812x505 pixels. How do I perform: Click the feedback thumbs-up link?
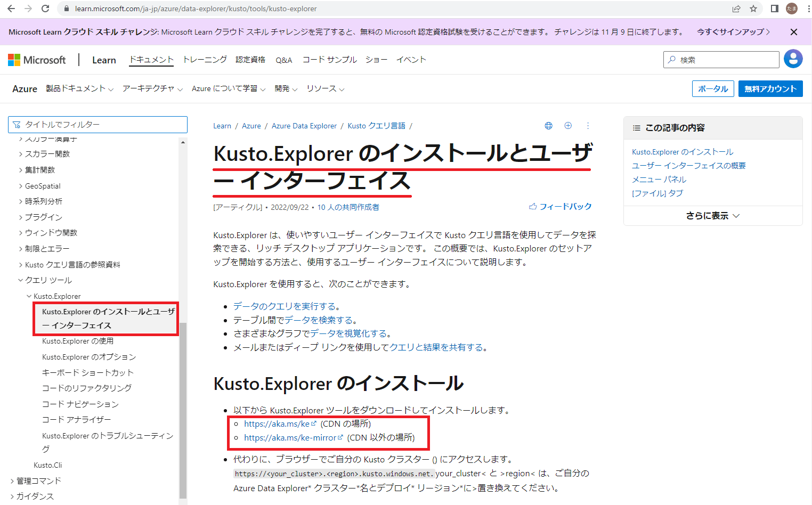point(560,206)
